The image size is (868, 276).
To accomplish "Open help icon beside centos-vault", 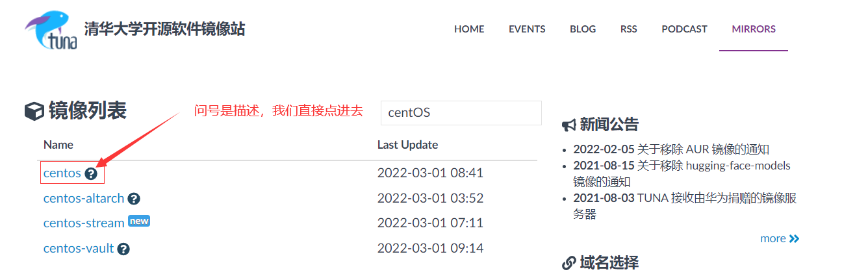I will click(x=123, y=249).
